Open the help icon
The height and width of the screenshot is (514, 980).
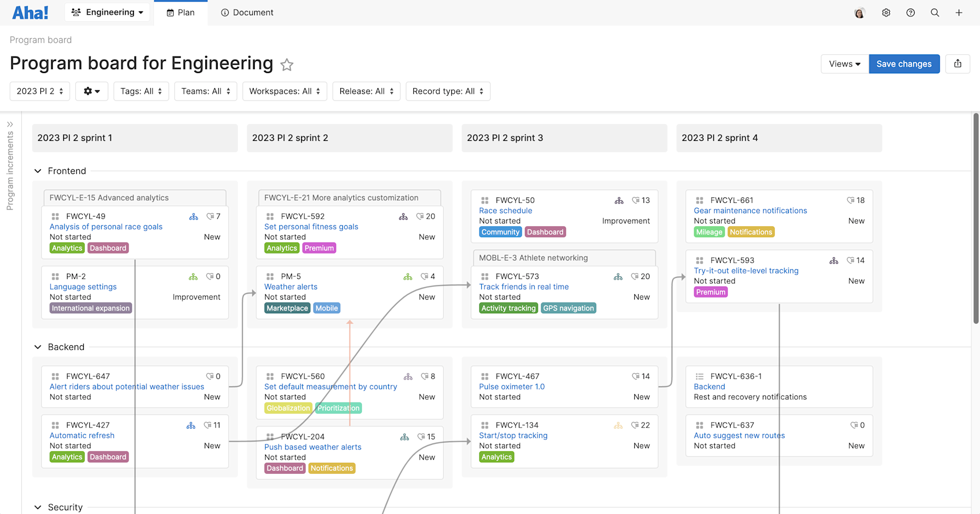[x=910, y=12]
